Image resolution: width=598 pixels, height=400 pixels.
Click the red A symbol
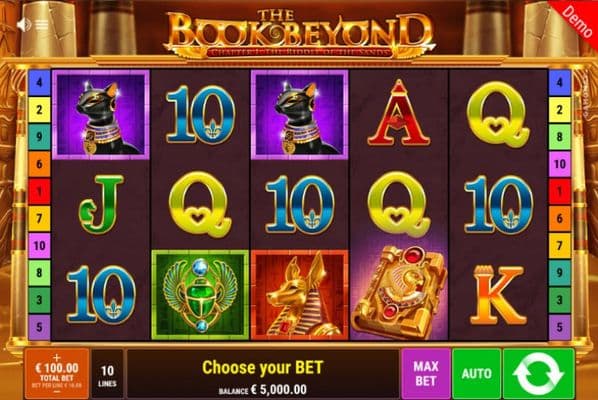[399, 113]
